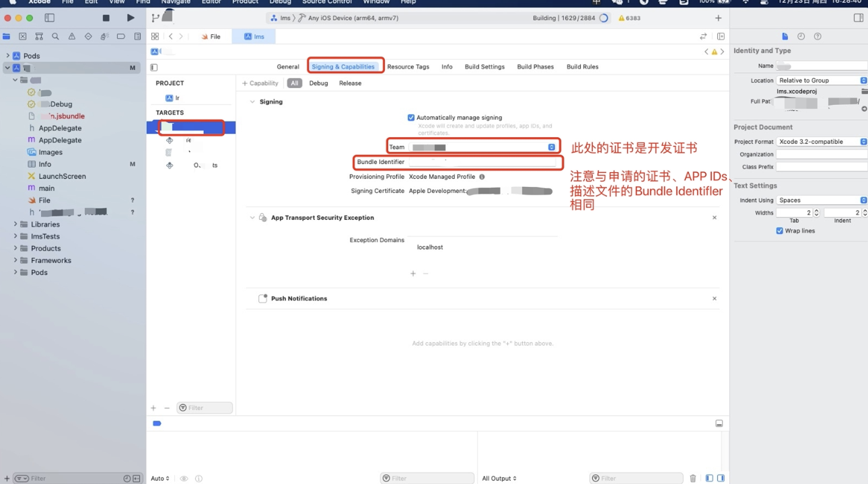This screenshot has height=484, width=868.
Task: Open the Test navigator diamond icon
Action: [x=88, y=36]
